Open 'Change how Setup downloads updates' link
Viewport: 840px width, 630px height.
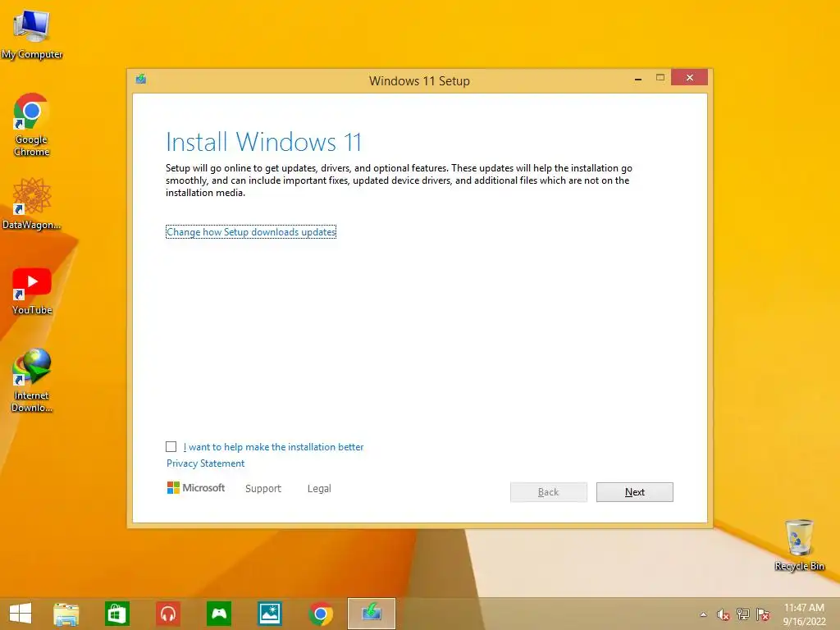click(x=251, y=232)
